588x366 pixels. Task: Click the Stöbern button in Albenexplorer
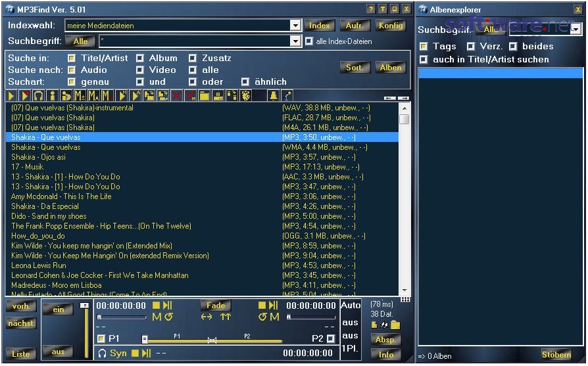[556, 354]
